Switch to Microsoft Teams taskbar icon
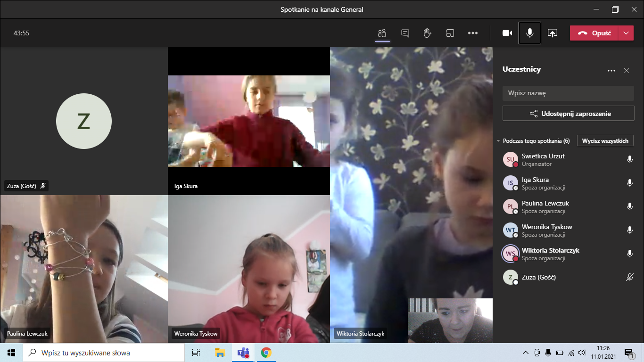The height and width of the screenshot is (362, 644). [x=243, y=353]
